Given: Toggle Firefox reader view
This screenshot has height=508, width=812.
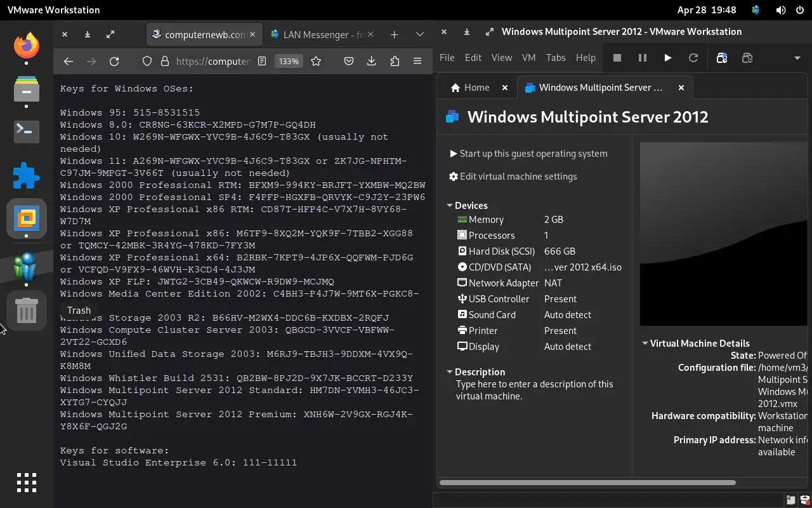Looking at the screenshot, I should tap(262, 61).
